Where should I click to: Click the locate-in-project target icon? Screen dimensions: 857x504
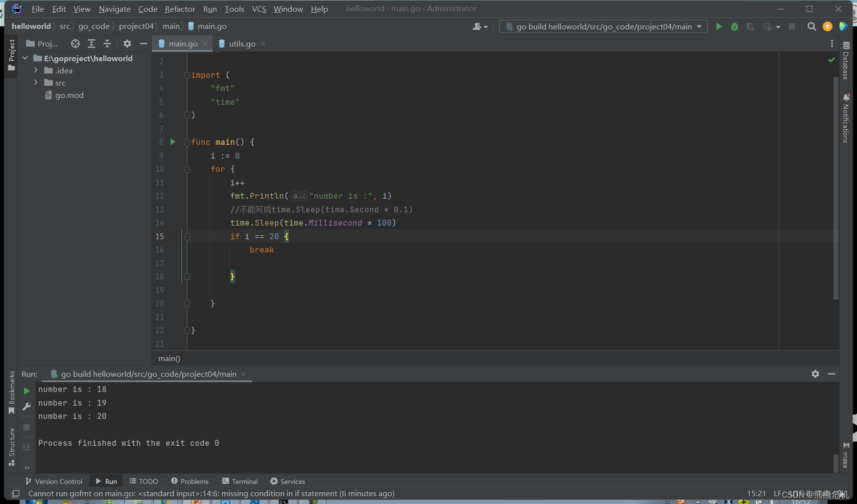tap(75, 44)
